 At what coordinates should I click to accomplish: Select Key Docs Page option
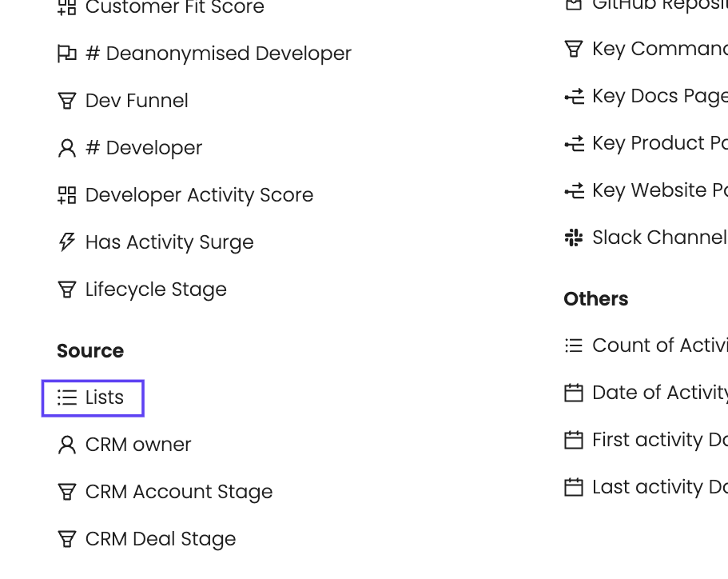pyautogui.click(x=658, y=96)
